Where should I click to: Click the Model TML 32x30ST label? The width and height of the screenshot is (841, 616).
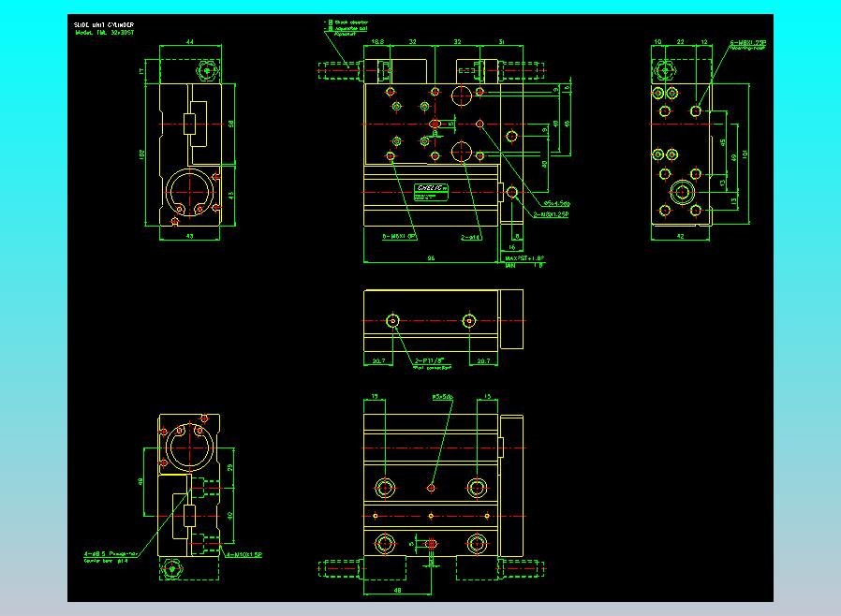(105, 33)
